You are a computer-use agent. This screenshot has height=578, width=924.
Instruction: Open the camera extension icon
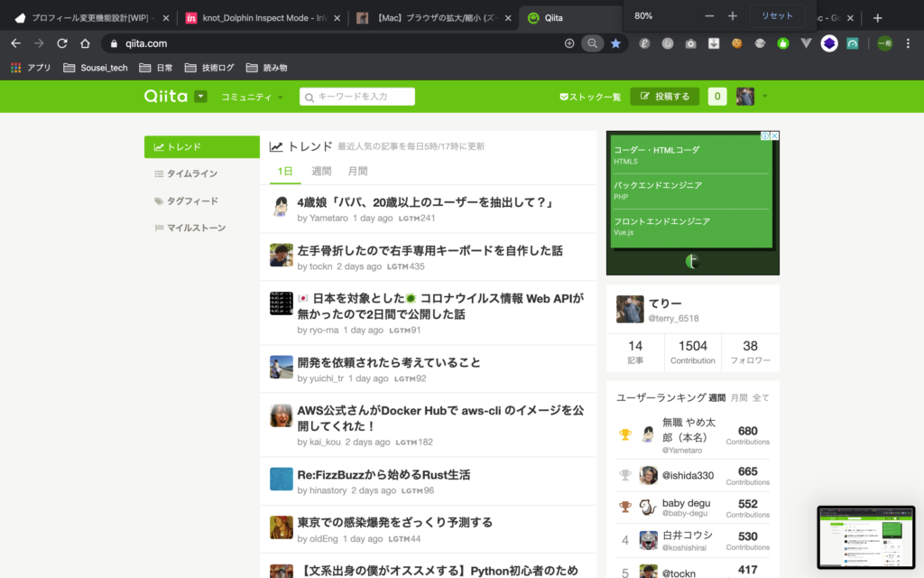pyautogui.click(x=690, y=43)
